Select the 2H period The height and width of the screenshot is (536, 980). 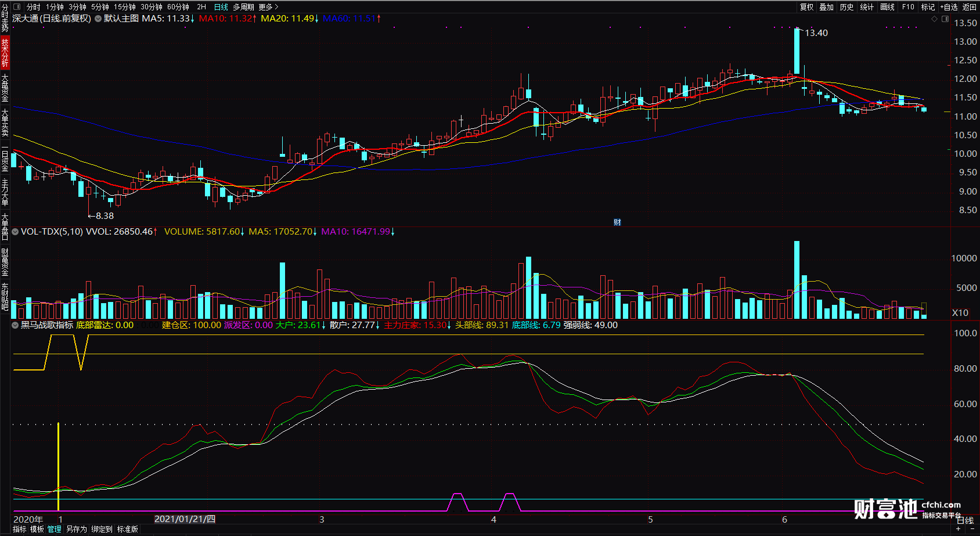[x=201, y=7]
